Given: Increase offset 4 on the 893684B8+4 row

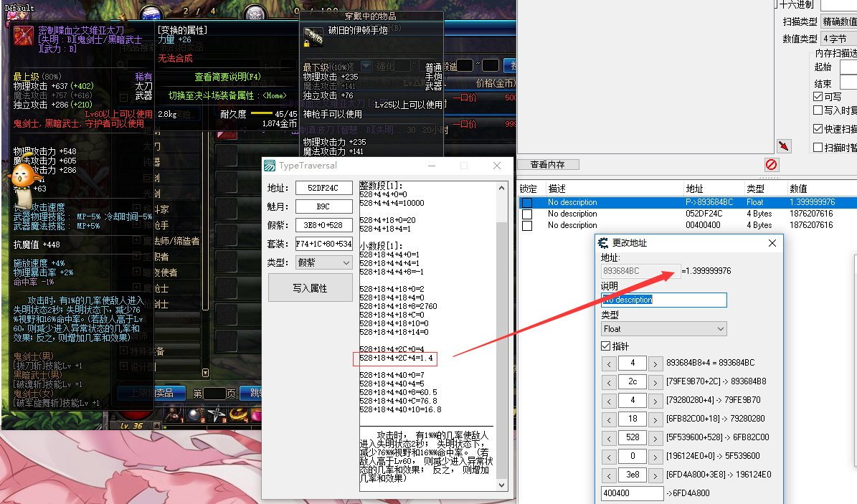Looking at the screenshot, I should [x=655, y=363].
